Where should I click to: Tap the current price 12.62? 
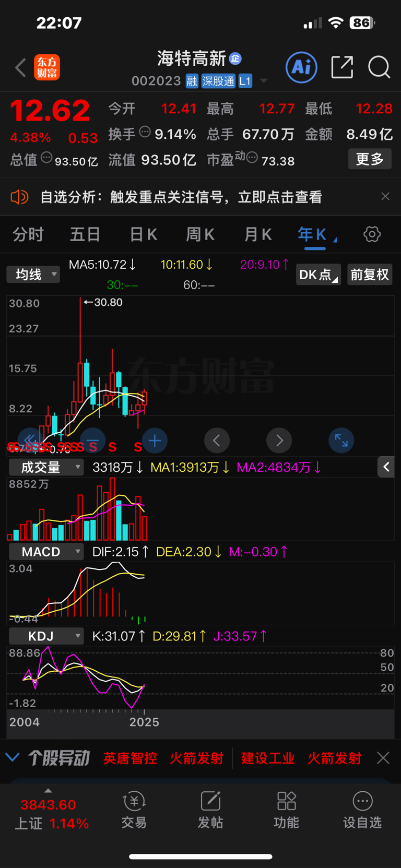pyautogui.click(x=50, y=111)
